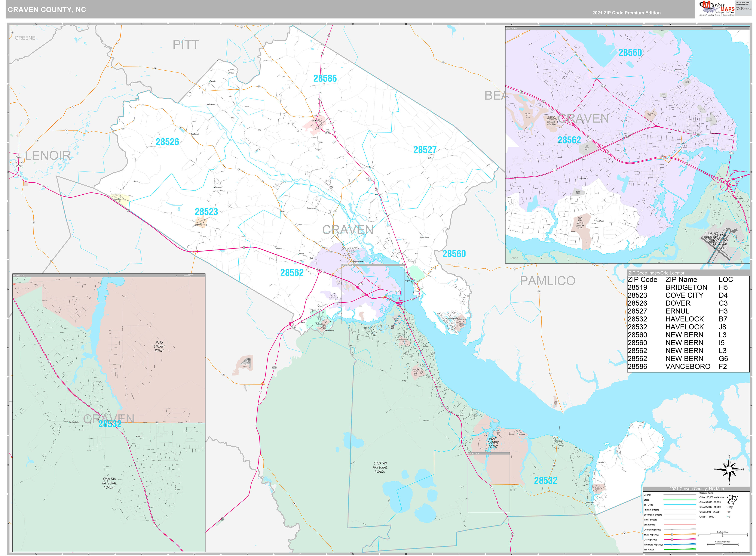Viewport: 756px width, 556px height.
Task: Click the "Primary Streets" legend entry
Action: 651,510
